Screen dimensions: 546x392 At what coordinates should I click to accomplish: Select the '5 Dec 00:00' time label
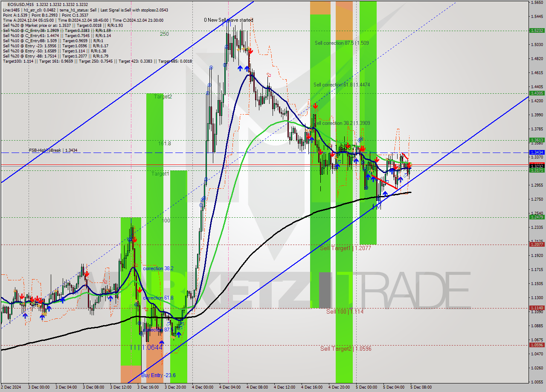coord(366,387)
